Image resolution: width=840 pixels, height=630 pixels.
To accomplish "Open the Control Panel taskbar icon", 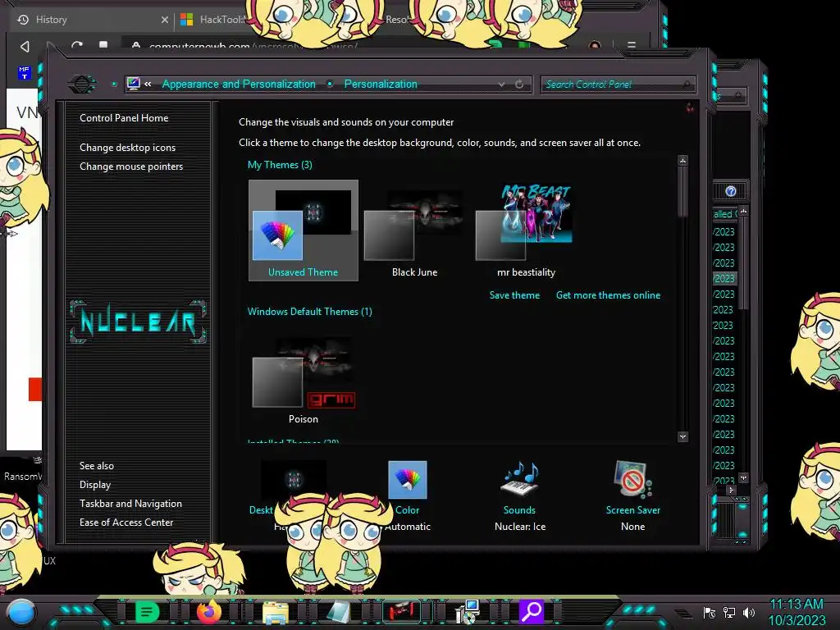I will 467,612.
